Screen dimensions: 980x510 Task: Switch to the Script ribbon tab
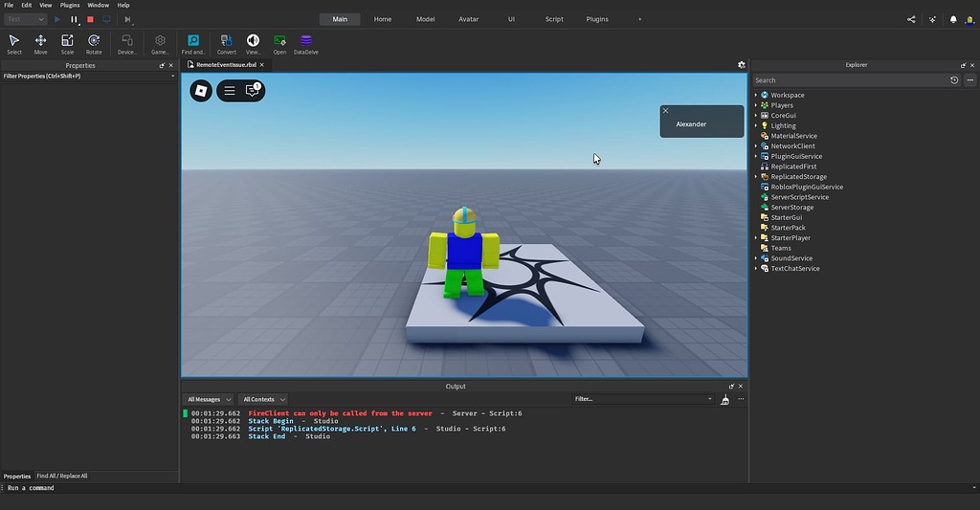[554, 19]
